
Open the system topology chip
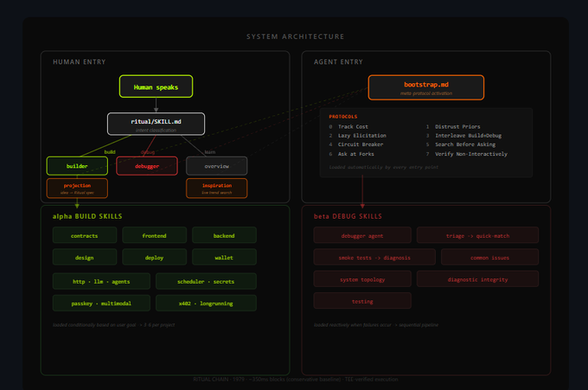tap(362, 279)
